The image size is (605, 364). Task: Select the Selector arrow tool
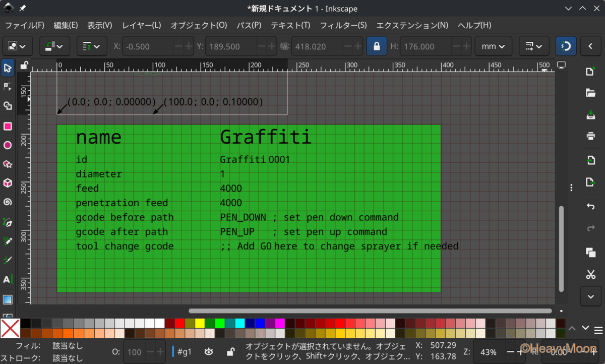pos(8,68)
